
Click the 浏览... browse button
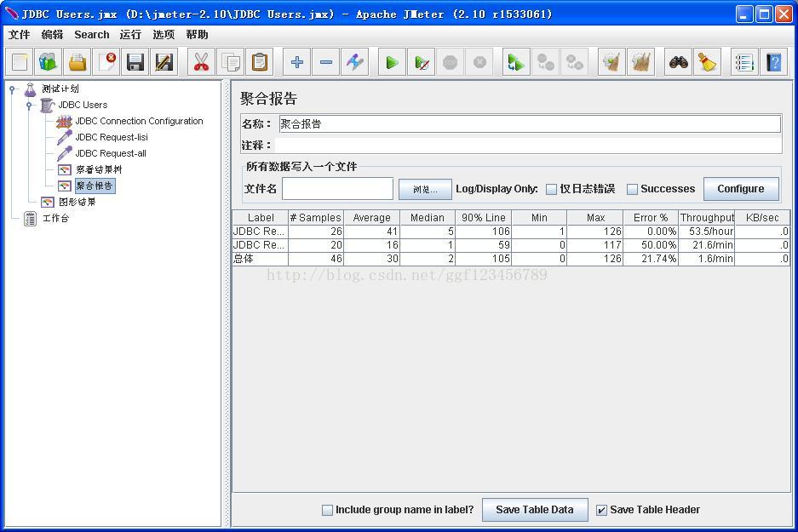pyautogui.click(x=425, y=189)
